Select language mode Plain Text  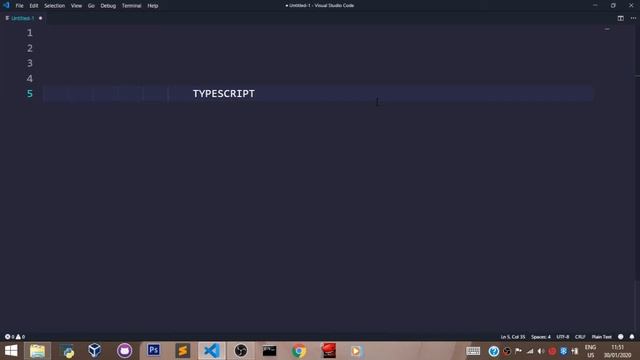(x=602, y=337)
